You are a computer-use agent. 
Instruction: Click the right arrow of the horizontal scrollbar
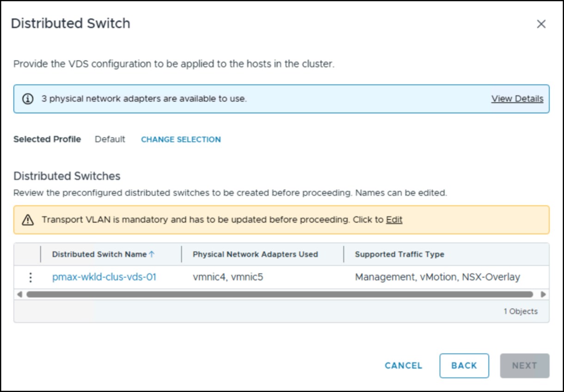pyautogui.click(x=543, y=294)
